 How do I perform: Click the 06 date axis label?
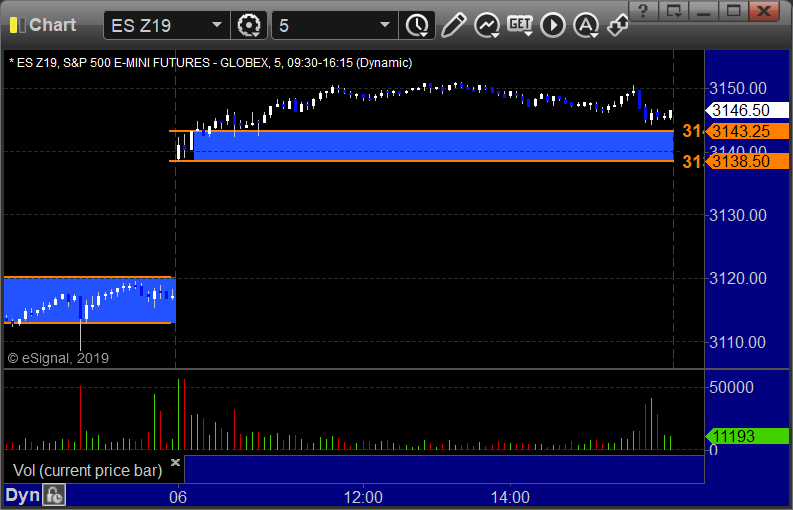tap(178, 497)
